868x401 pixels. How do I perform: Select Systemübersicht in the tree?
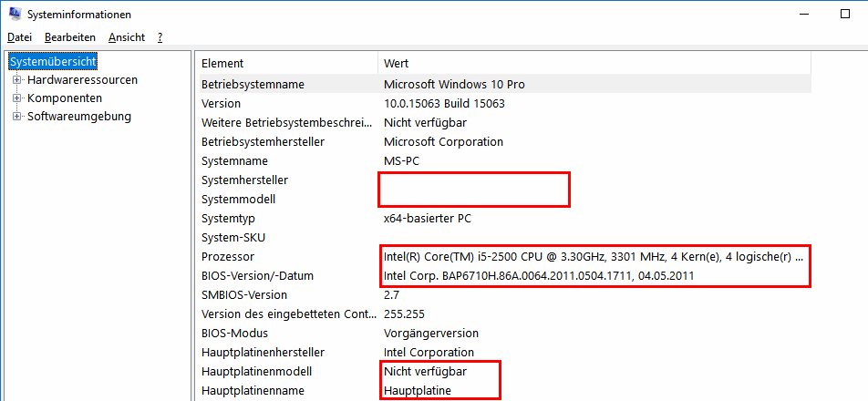[x=53, y=61]
